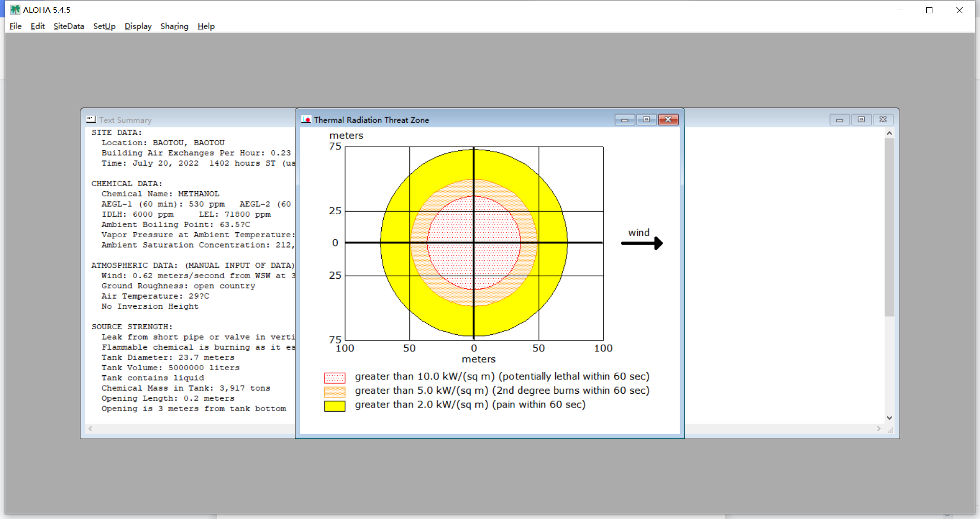980x519 pixels.
Task: Click the Text Summary window icon
Action: (x=91, y=120)
